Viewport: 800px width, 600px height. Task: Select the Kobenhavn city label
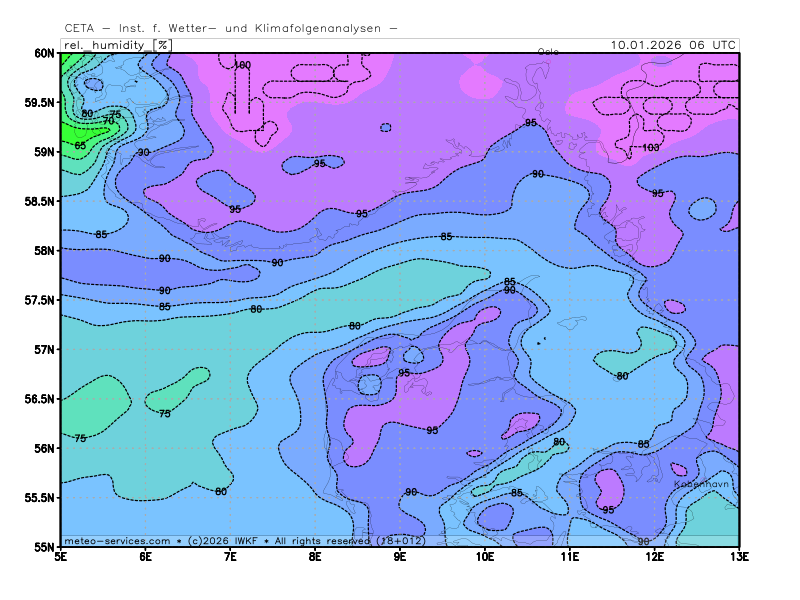click(704, 484)
